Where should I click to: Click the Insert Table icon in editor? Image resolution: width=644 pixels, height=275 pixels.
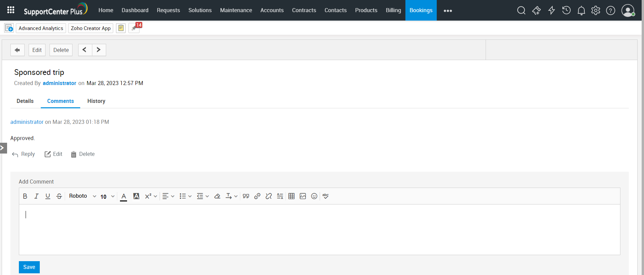(292, 196)
